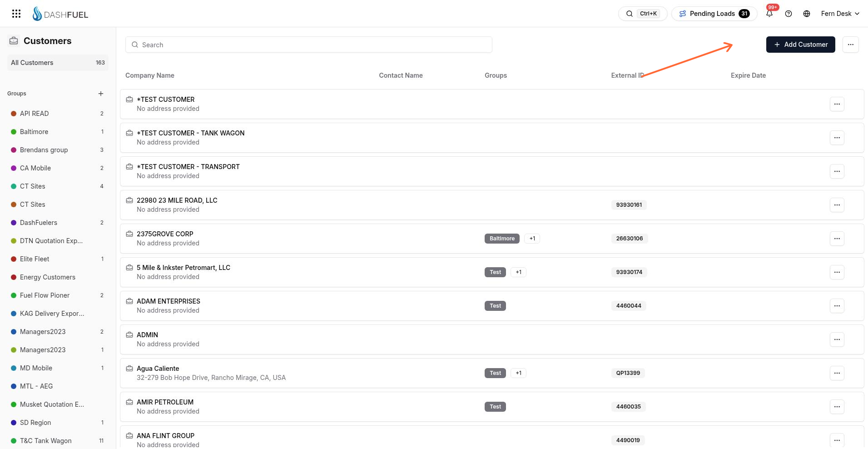This screenshot has height=449, width=868.
Task: Click briefcase icon beside ANA FLINT GROUP
Action: 129,436
